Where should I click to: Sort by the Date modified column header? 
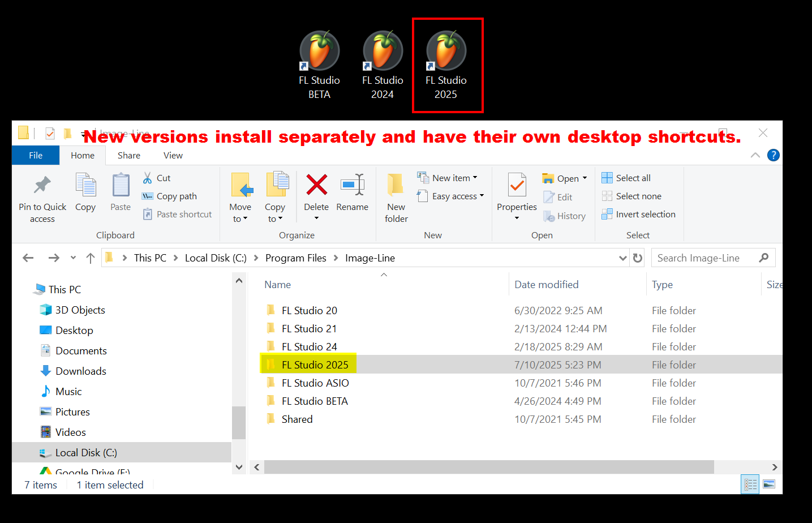pyautogui.click(x=547, y=285)
